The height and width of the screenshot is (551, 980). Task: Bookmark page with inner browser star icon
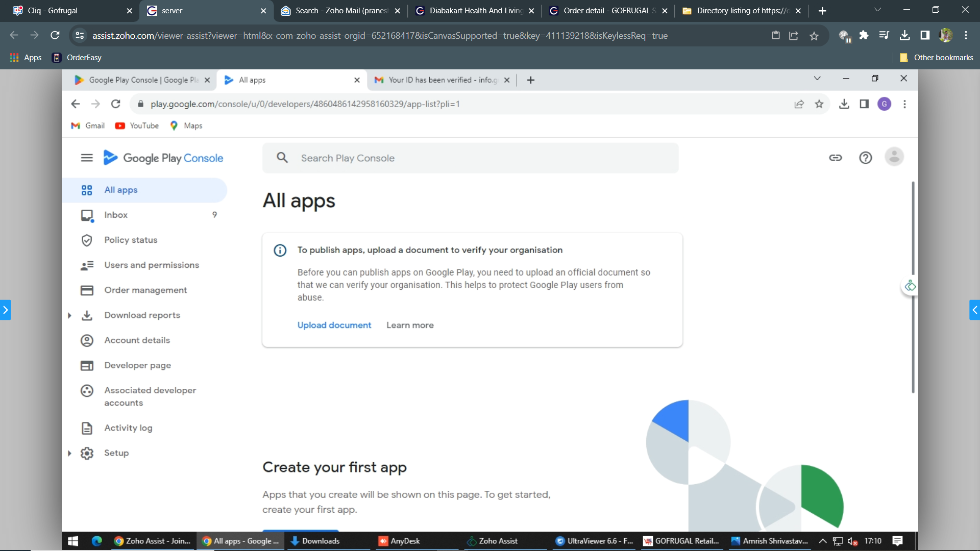(819, 104)
